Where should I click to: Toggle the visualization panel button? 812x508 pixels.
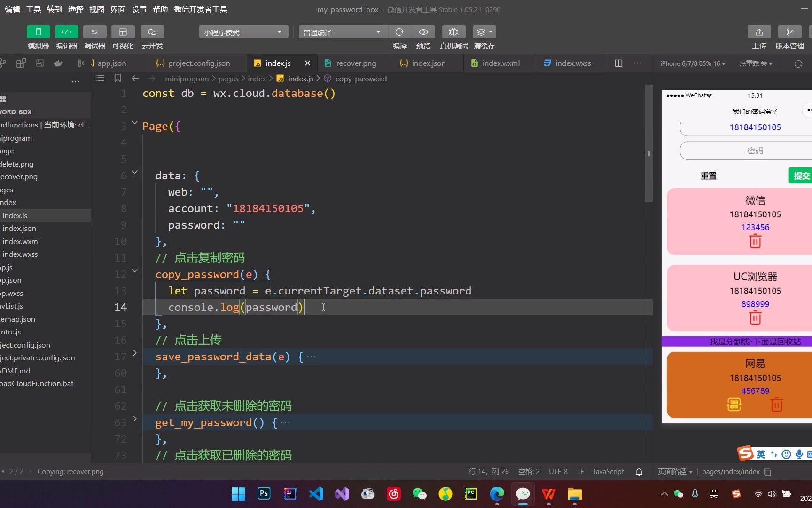[x=123, y=32]
